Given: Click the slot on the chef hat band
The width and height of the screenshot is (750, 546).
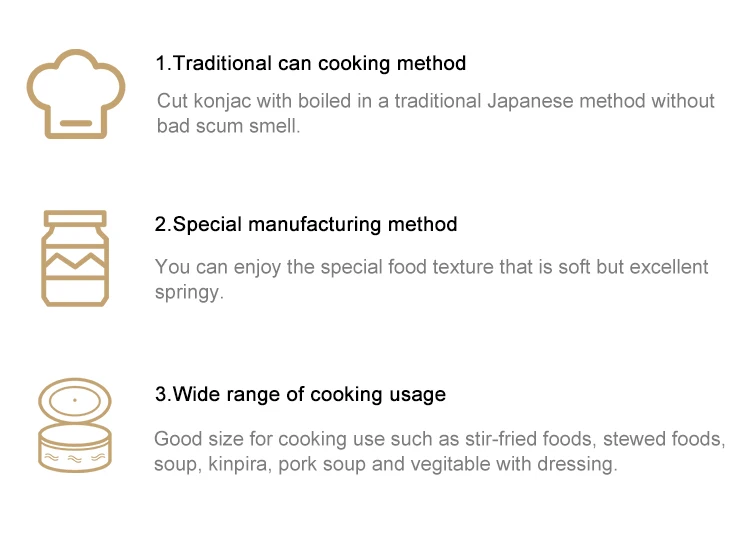Looking at the screenshot, I should [x=75, y=121].
